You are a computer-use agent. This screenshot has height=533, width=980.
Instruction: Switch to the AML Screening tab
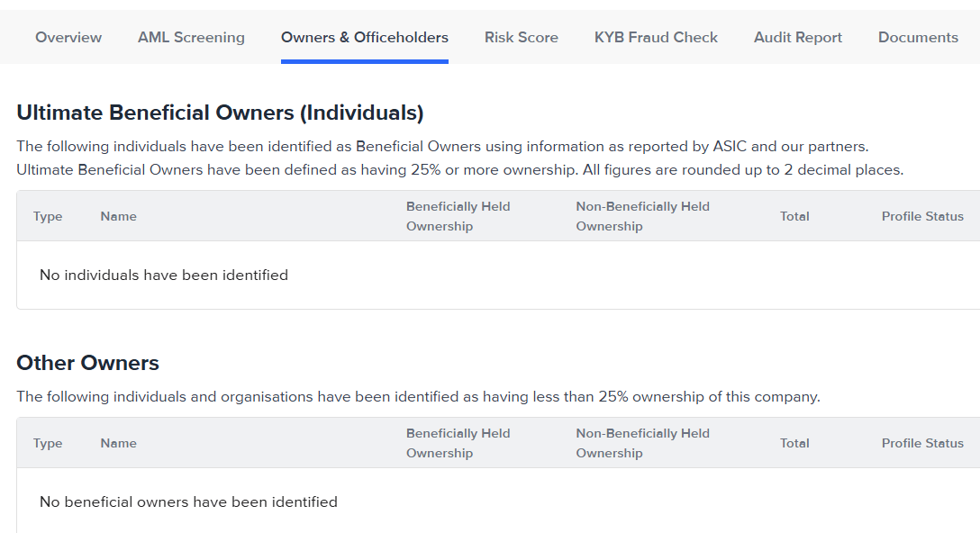point(191,38)
